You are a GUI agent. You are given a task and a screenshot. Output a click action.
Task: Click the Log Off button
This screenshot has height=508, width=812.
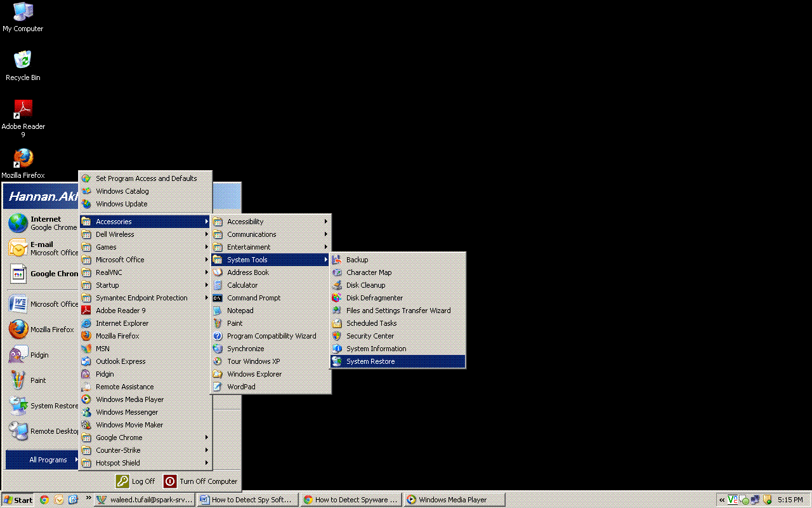coord(136,481)
